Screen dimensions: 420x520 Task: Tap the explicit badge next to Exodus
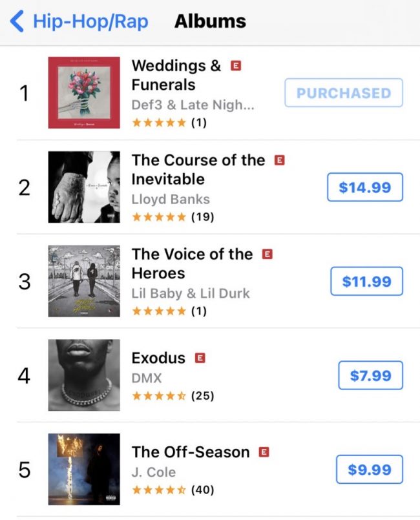click(200, 358)
